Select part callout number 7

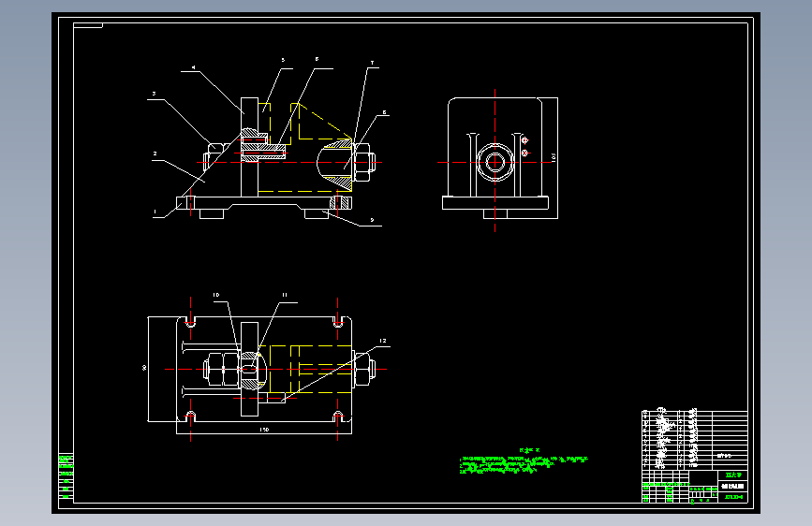[372, 63]
